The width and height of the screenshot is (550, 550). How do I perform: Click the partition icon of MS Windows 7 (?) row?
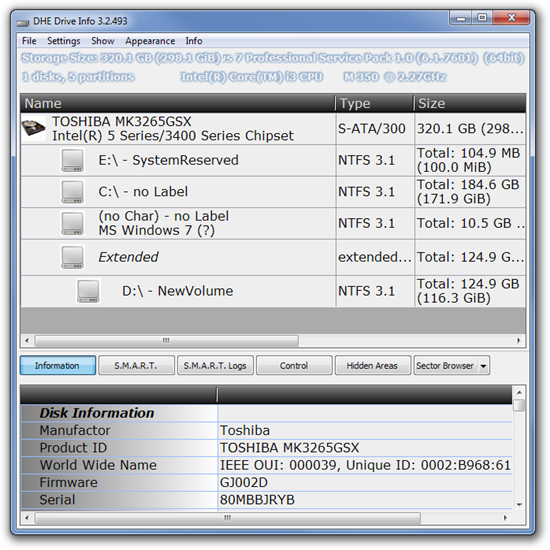(72, 223)
